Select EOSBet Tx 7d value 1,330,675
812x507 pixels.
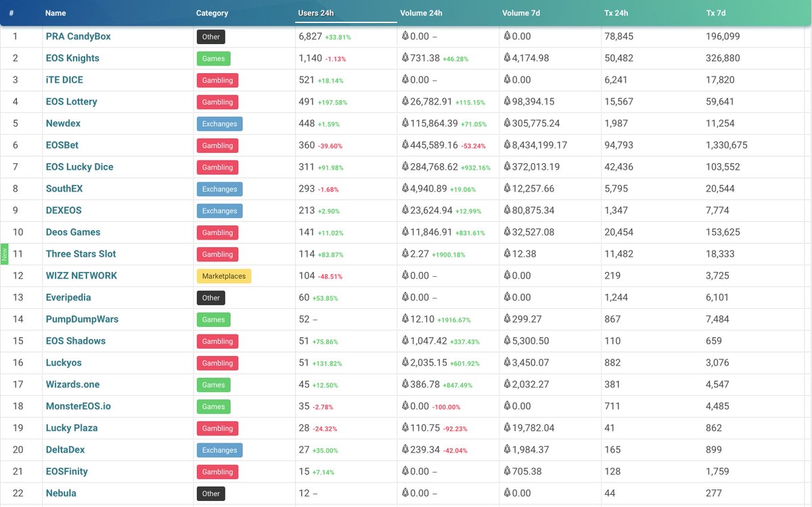[727, 145]
